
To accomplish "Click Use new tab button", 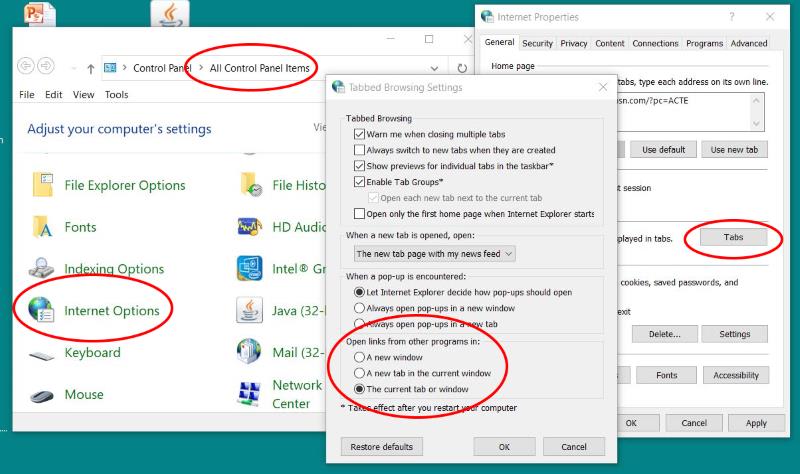I will click(x=734, y=149).
